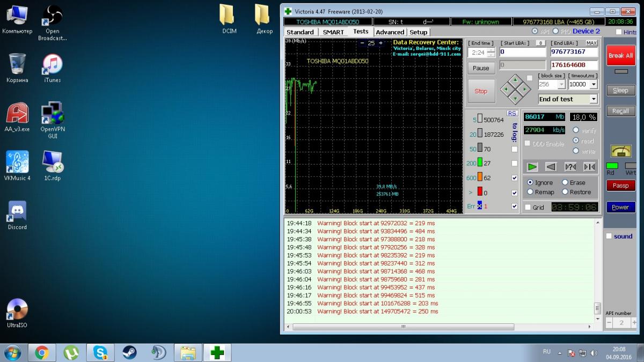This screenshot has height=362, width=644.
Task: Open 1C.rdp desktop shortcut
Action: (x=52, y=166)
